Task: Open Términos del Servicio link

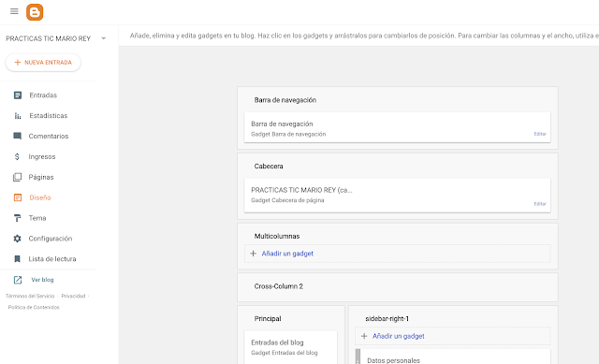Action: (30, 296)
